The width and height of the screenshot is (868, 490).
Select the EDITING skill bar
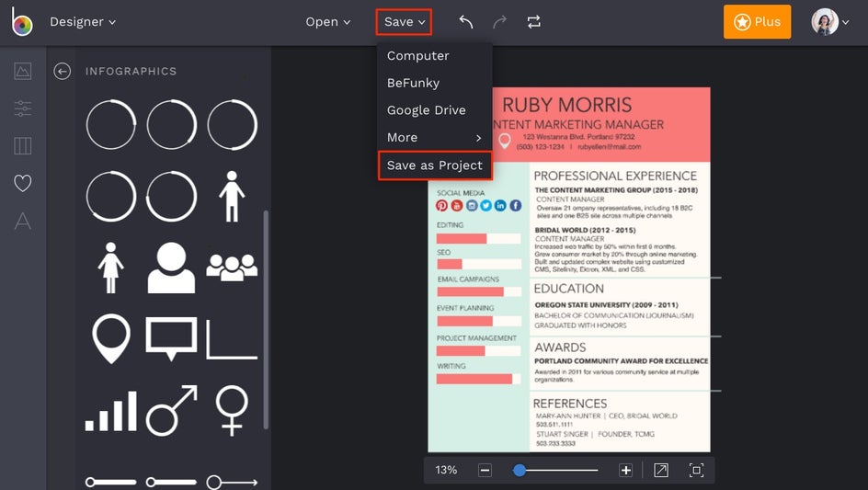pyautogui.click(x=478, y=239)
